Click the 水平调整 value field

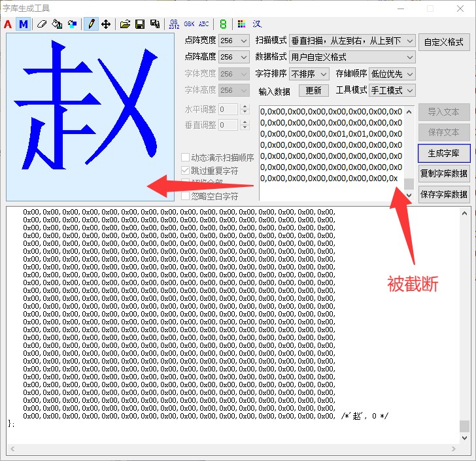[228, 109]
